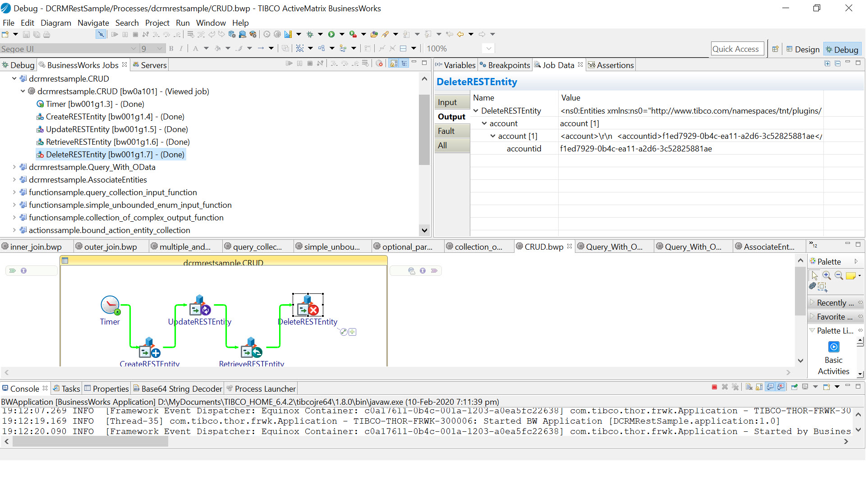Click the Clear Console icon
Screen dimensions: 868x480
click(x=749, y=387)
